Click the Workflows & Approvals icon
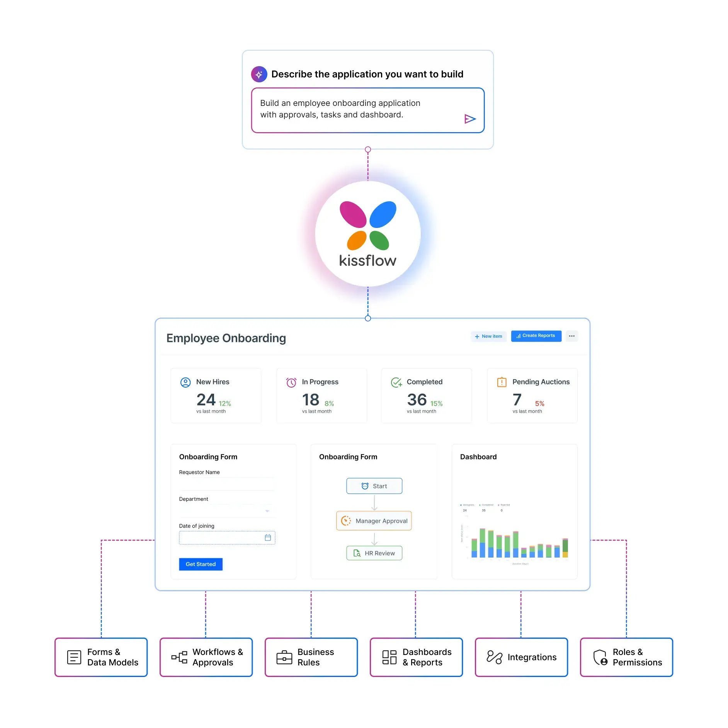This screenshot has width=728, height=728. click(x=179, y=657)
